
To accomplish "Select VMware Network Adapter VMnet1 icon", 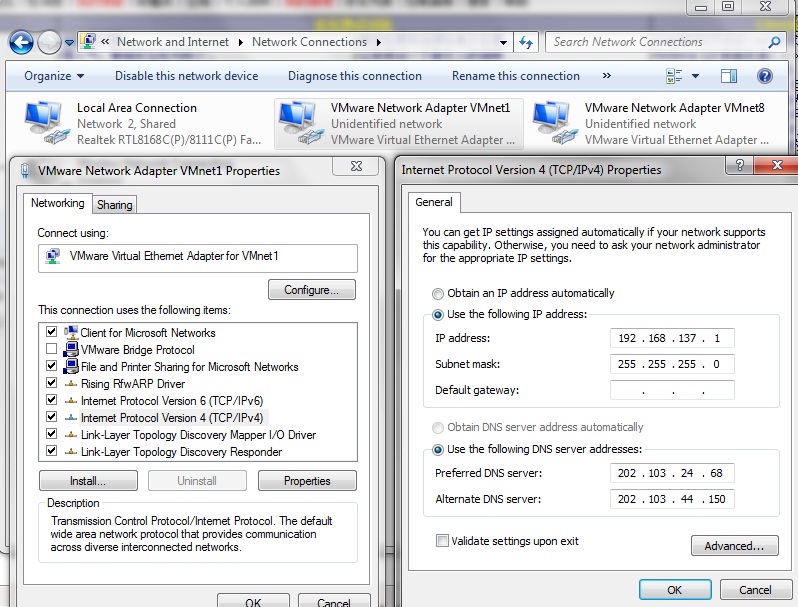I will point(300,123).
